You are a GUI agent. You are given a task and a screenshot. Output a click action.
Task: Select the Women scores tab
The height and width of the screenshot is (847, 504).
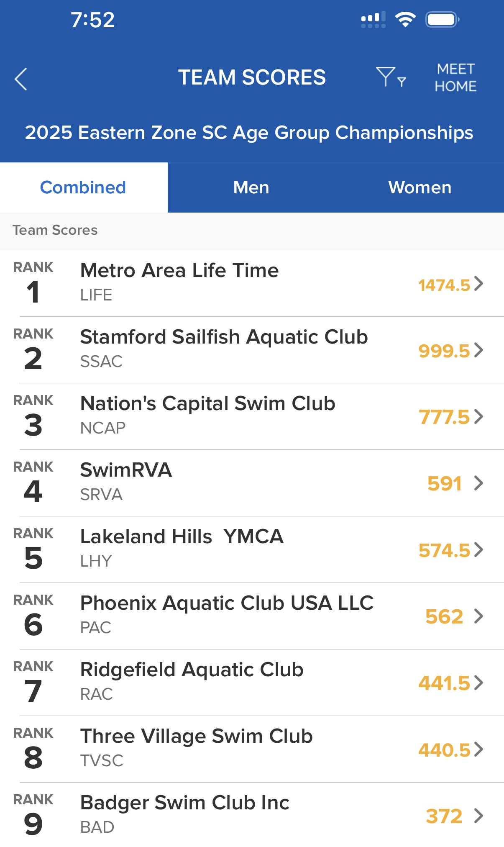pyautogui.click(x=420, y=187)
